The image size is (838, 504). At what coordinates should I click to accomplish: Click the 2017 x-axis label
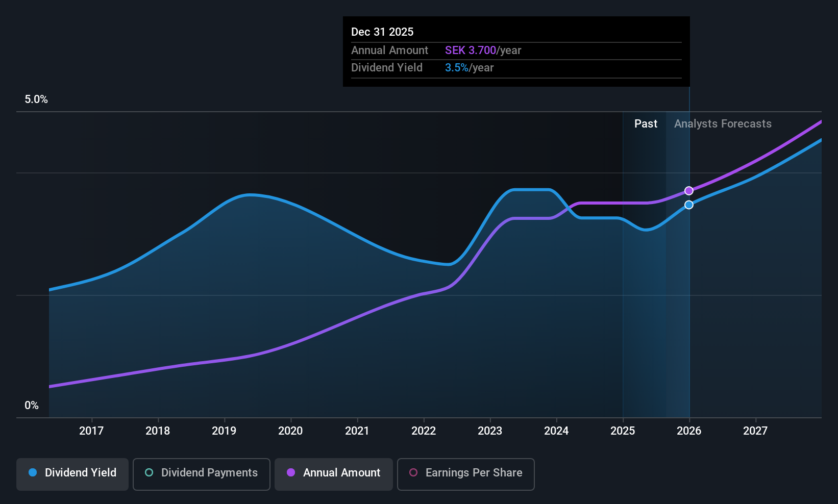[x=91, y=431]
